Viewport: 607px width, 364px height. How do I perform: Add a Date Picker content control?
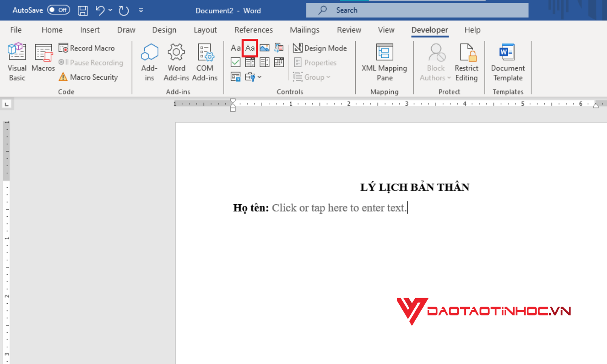coord(279,62)
